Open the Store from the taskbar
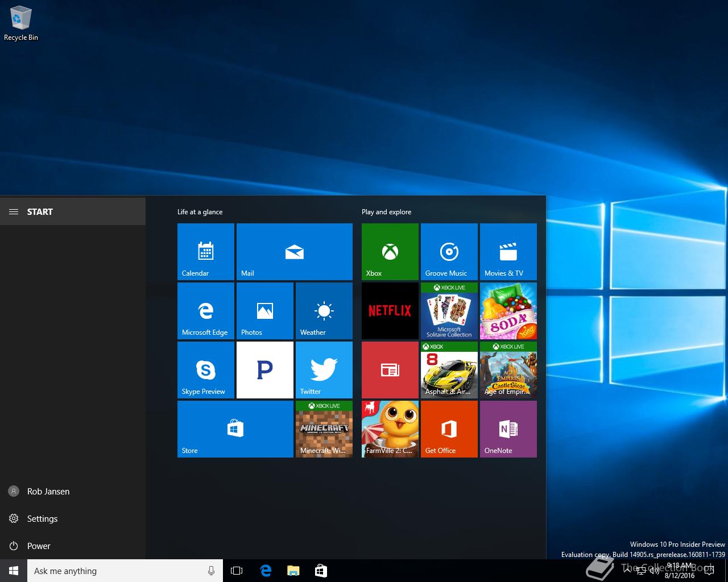 (x=321, y=571)
